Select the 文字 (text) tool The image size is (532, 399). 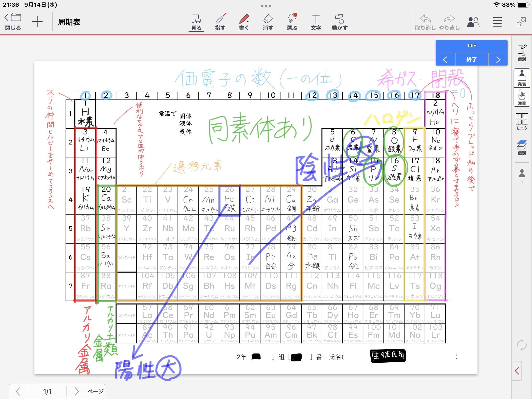(316, 22)
